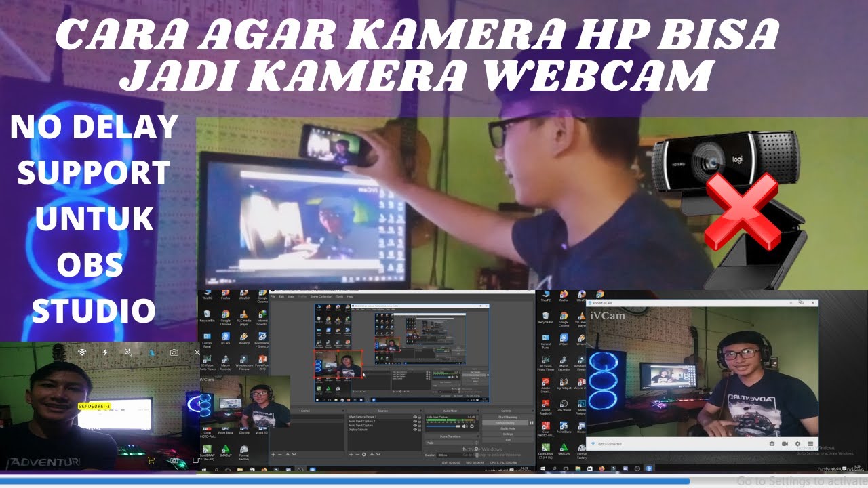Open iVCam window settings gear
The height and width of the screenshot is (488, 868).
(797, 444)
